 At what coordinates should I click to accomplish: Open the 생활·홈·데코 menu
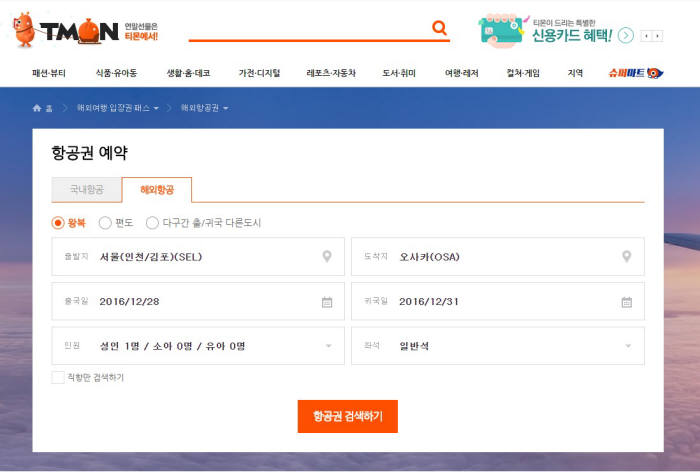point(188,73)
